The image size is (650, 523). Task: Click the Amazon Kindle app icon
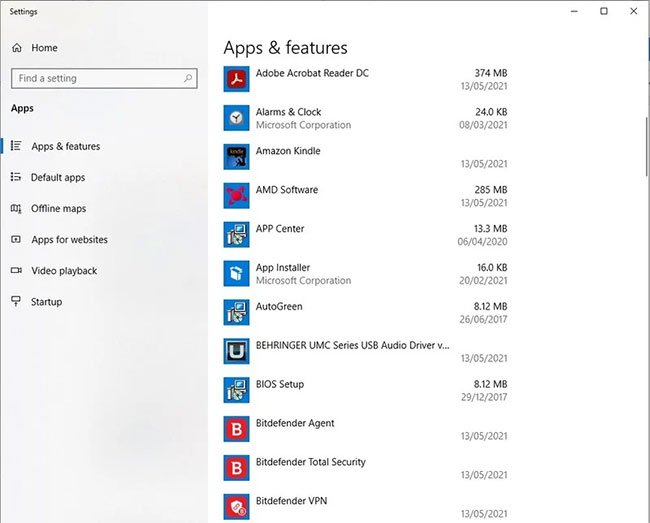(x=237, y=157)
